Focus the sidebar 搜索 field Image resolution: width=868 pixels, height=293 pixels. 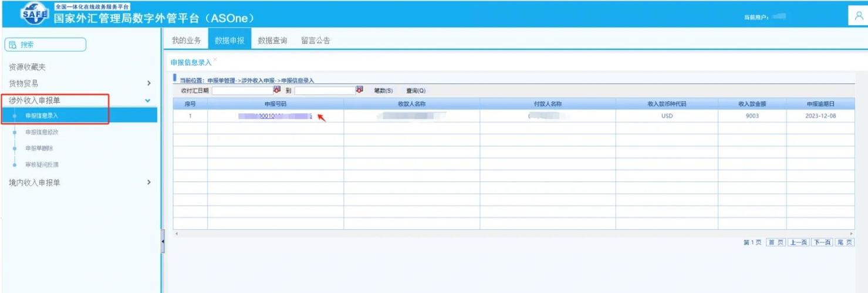(x=45, y=45)
